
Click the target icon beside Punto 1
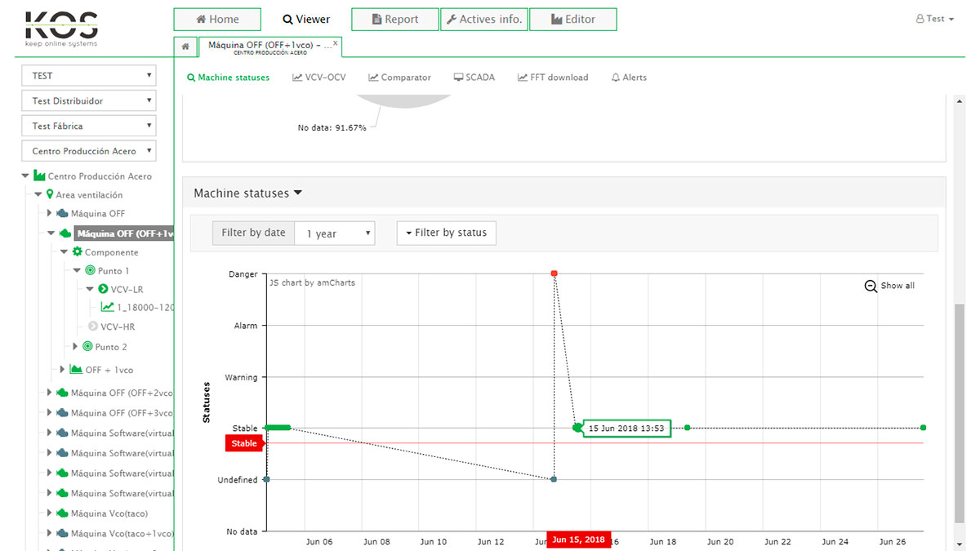pos(90,270)
